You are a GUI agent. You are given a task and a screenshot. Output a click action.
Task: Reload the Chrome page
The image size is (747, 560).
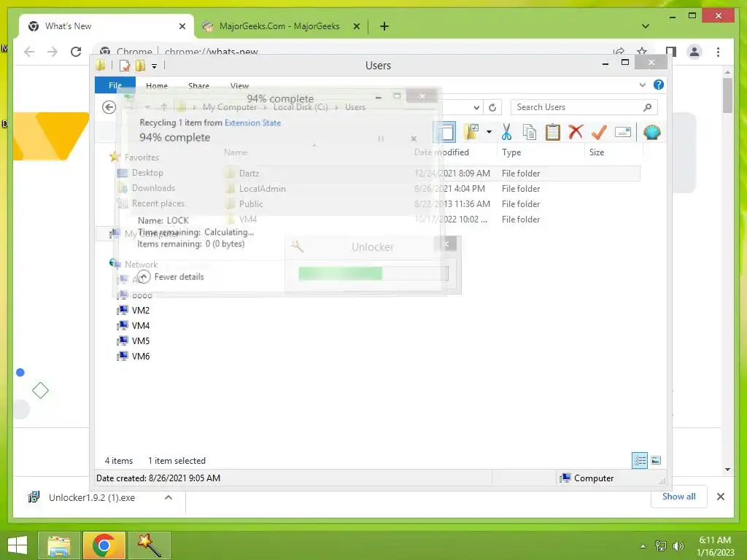tap(76, 52)
